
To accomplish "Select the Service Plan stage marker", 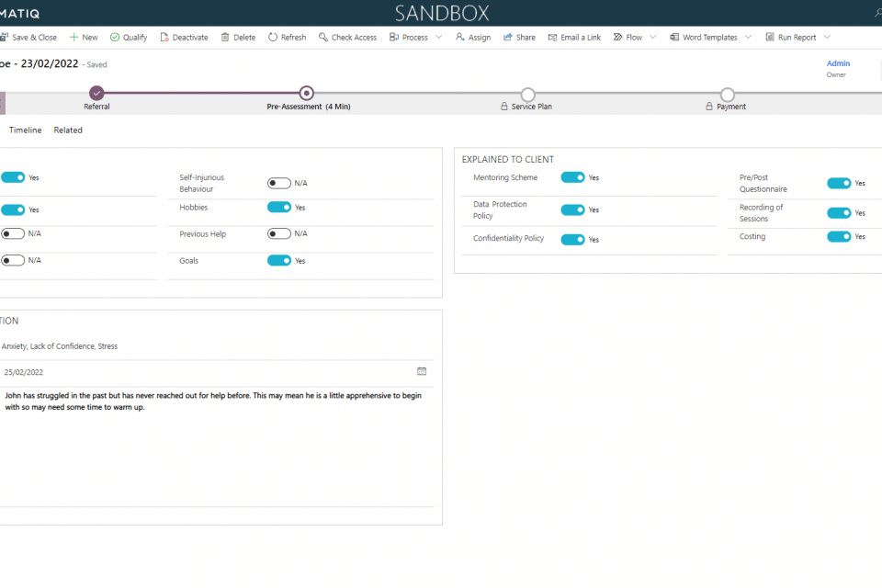I will coord(527,94).
